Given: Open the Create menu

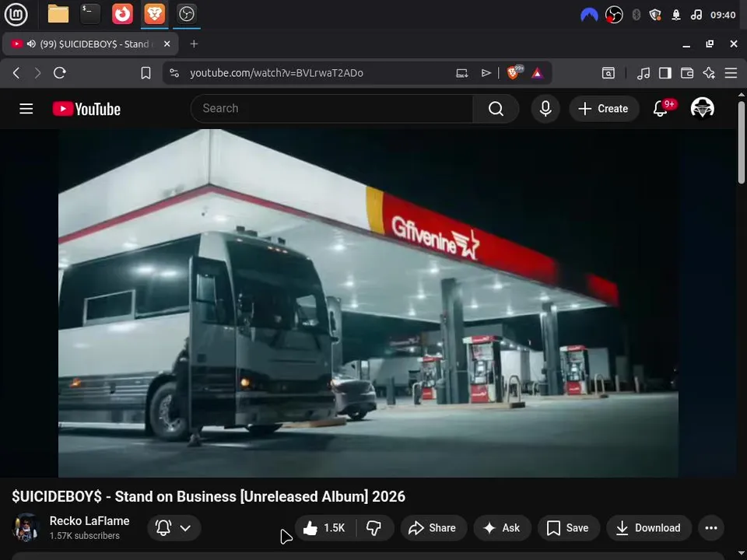Looking at the screenshot, I should [x=604, y=109].
